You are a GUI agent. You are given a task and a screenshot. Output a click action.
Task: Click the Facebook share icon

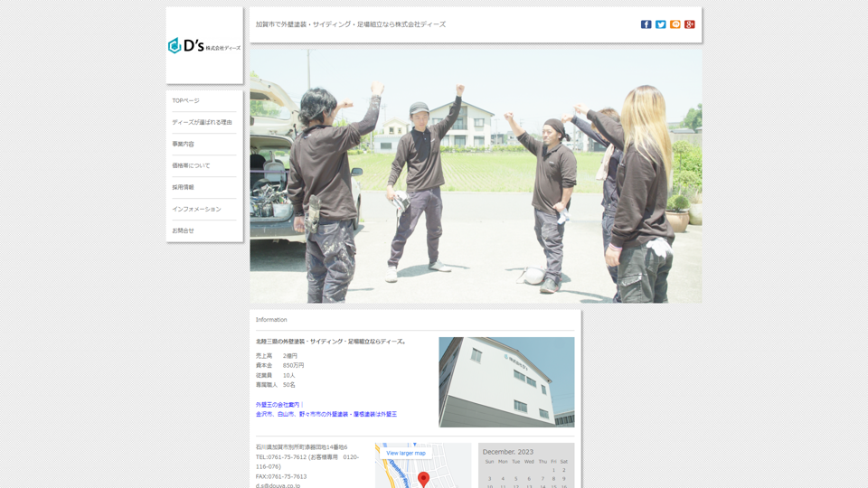646,24
